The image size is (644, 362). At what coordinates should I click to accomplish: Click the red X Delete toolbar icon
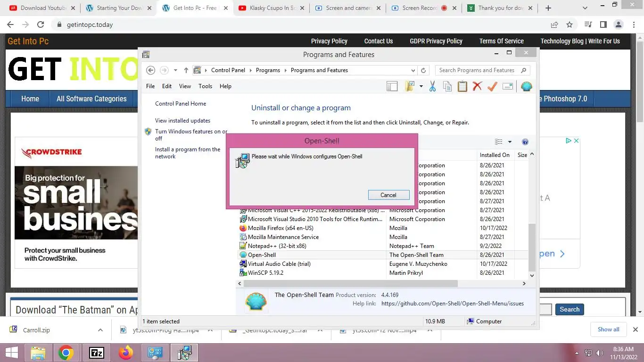click(477, 86)
